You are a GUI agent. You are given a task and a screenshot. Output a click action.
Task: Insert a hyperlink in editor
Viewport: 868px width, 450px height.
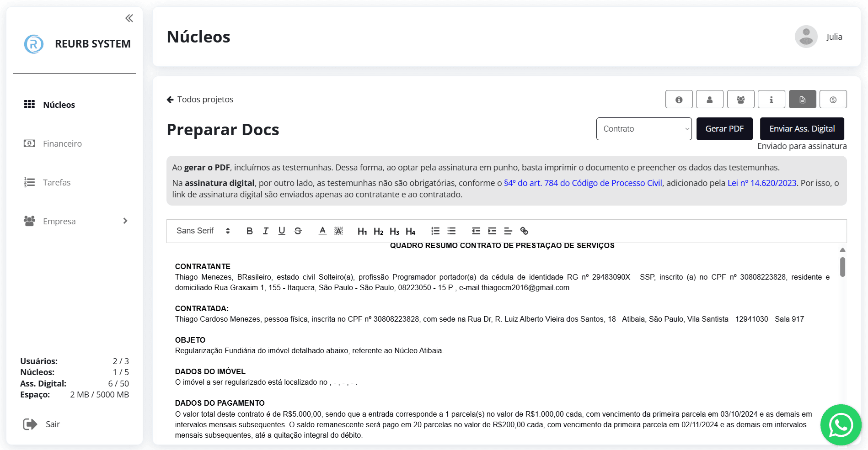(524, 231)
